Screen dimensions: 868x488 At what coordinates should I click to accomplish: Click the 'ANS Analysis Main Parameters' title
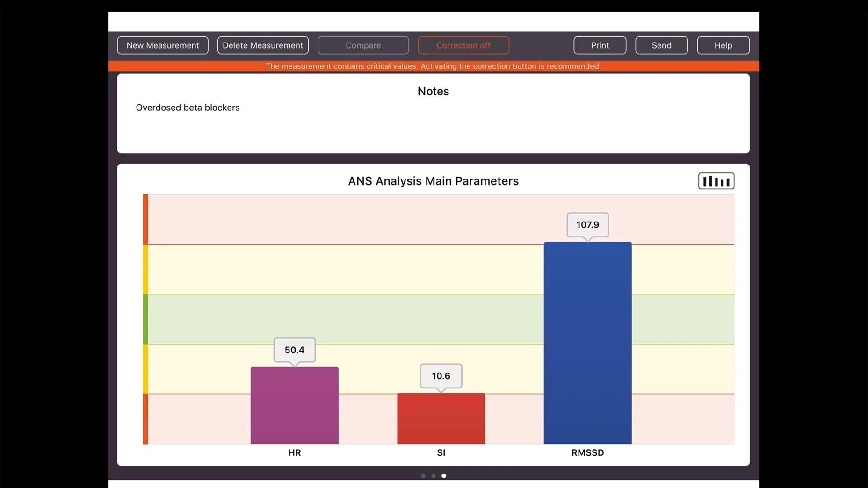pos(434,181)
